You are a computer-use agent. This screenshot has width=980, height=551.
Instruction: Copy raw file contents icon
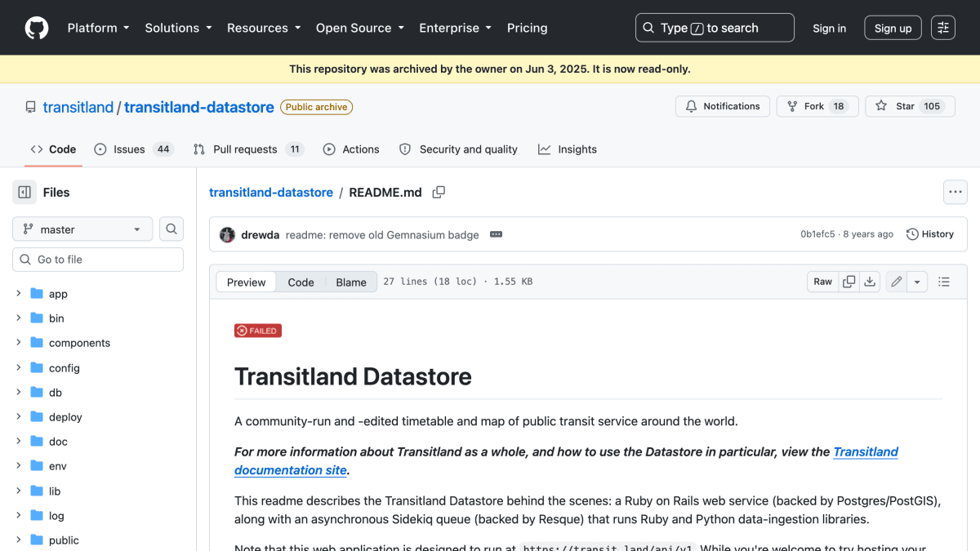(849, 282)
